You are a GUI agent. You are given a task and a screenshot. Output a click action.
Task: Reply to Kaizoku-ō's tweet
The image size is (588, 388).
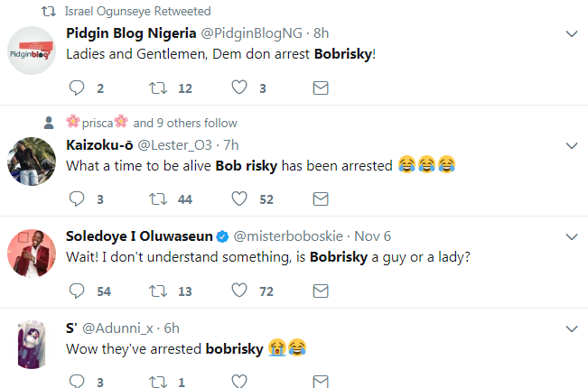[x=77, y=199]
